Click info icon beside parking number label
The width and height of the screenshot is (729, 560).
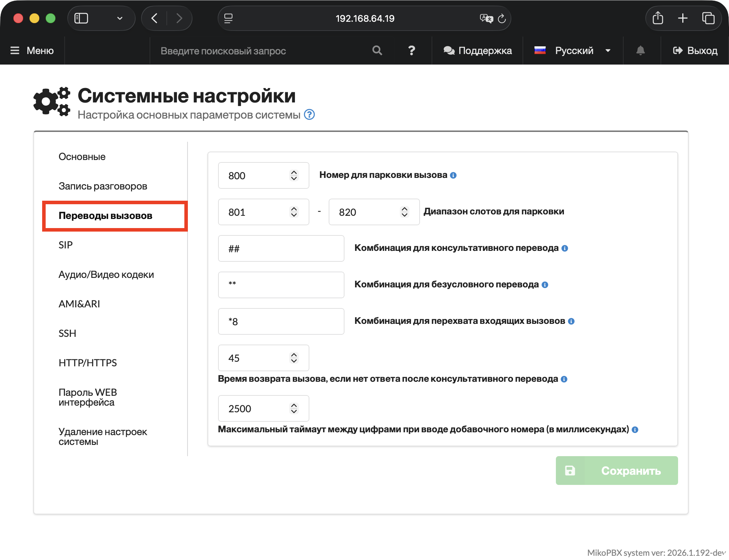(x=453, y=175)
